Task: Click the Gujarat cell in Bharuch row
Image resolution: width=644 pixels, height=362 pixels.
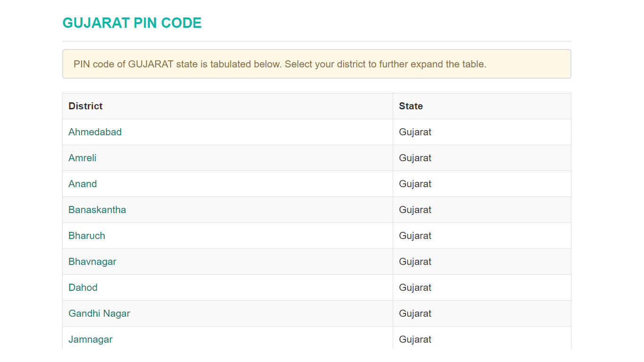Action: point(415,236)
